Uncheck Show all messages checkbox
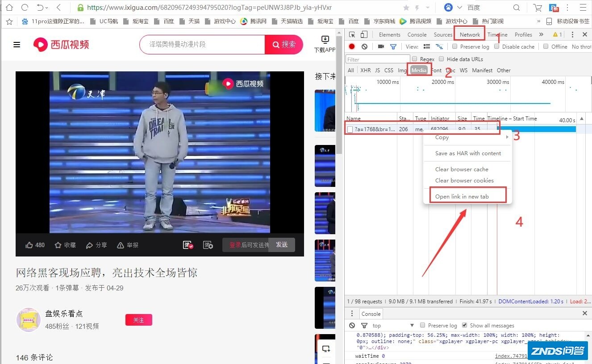The width and height of the screenshot is (592, 364). 464,326
